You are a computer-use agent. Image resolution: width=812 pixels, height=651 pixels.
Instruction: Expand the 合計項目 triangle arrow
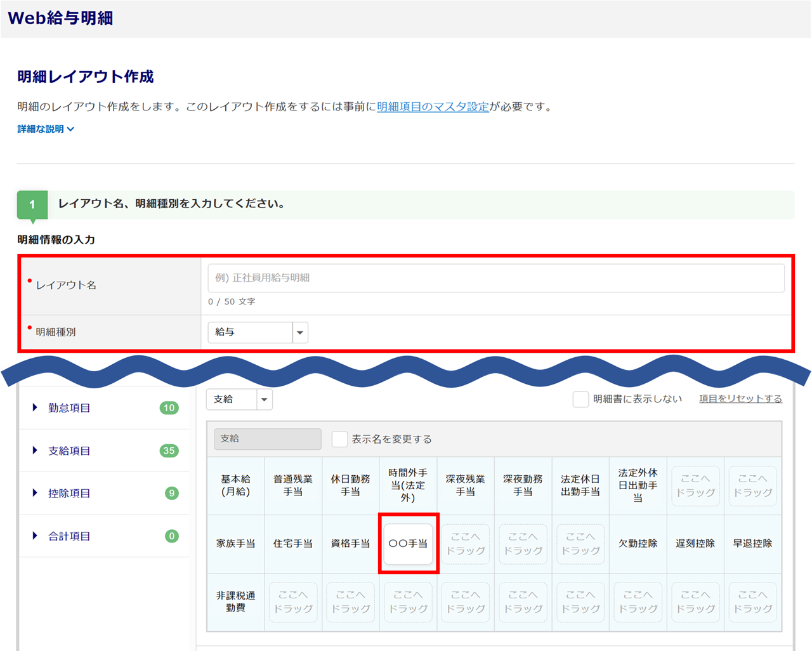(x=35, y=536)
